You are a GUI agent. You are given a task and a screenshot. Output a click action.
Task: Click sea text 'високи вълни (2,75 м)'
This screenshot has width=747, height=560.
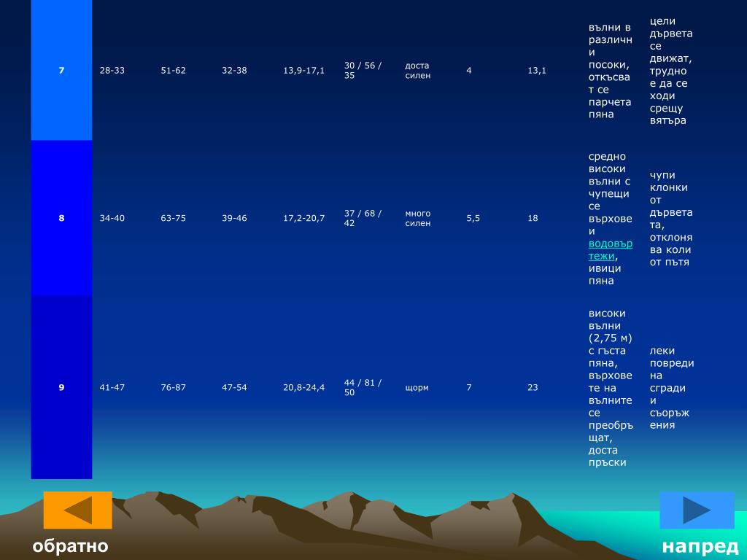click(x=611, y=326)
